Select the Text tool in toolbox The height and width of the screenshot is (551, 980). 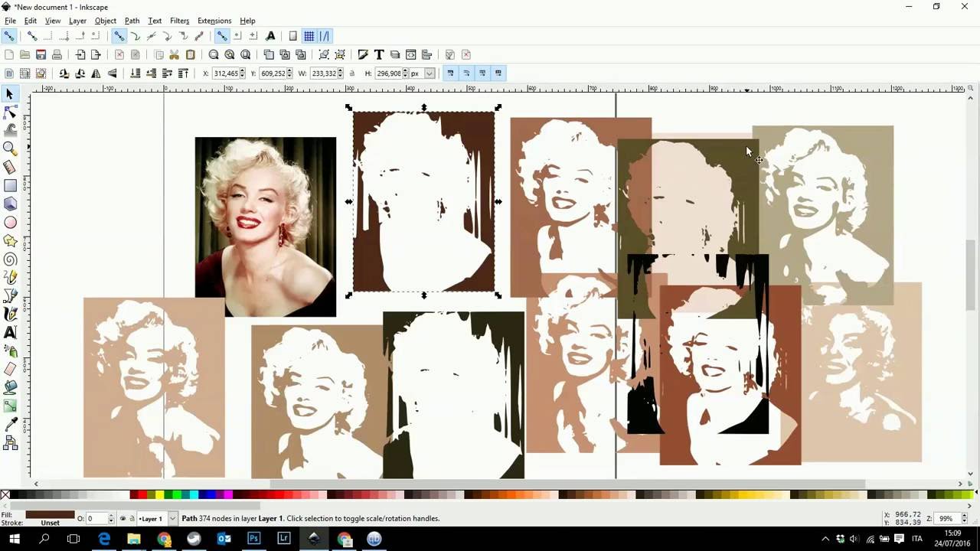(10, 332)
